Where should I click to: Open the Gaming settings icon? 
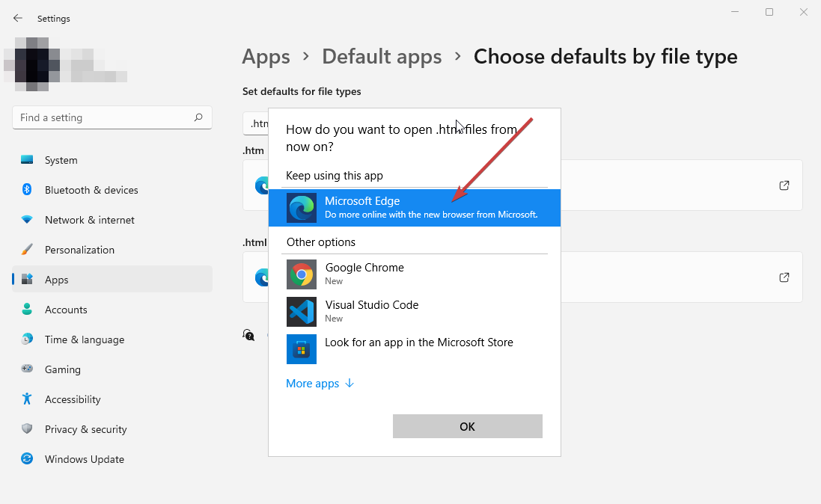(x=27, y=369)
